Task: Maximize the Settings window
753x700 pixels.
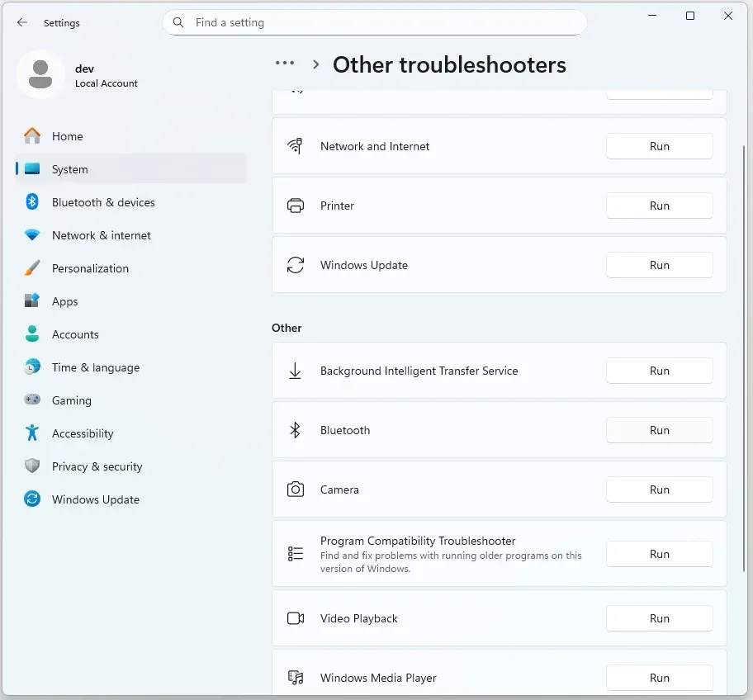Action: tap(690, 16)
